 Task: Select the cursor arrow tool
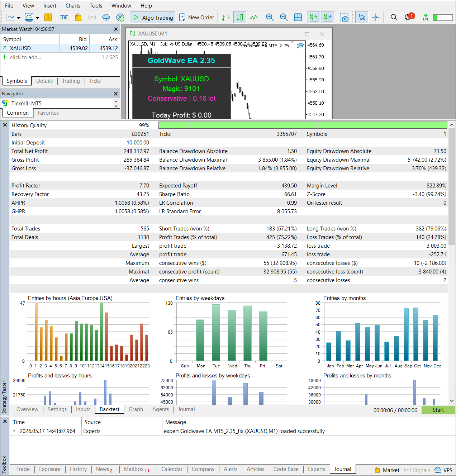tap(362, 17)
